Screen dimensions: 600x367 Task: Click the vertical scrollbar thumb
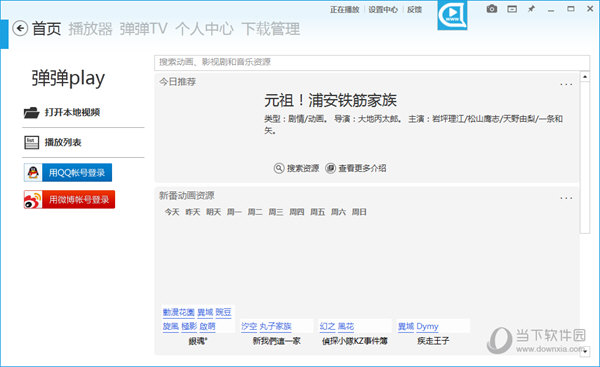[x=585, y=157]
